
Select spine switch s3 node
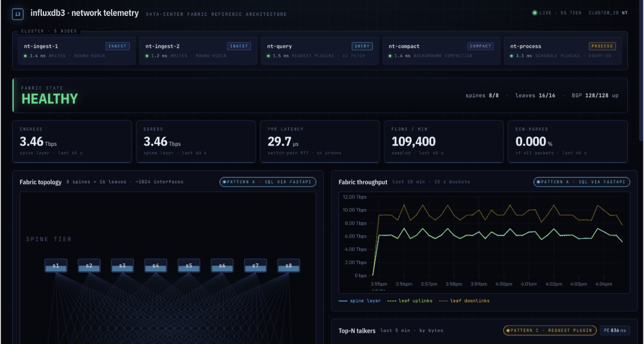pyautogui.click(x=122, y=266)
